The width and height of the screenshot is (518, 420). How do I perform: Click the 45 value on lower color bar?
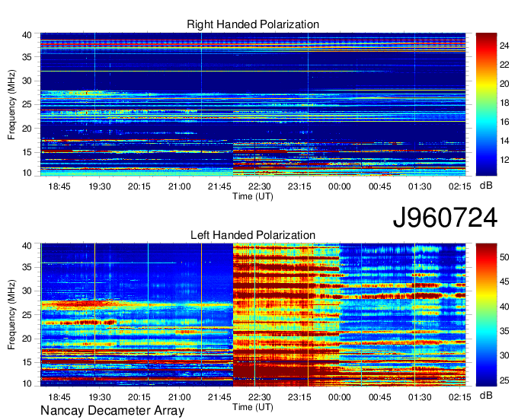(x=504, y=282)
